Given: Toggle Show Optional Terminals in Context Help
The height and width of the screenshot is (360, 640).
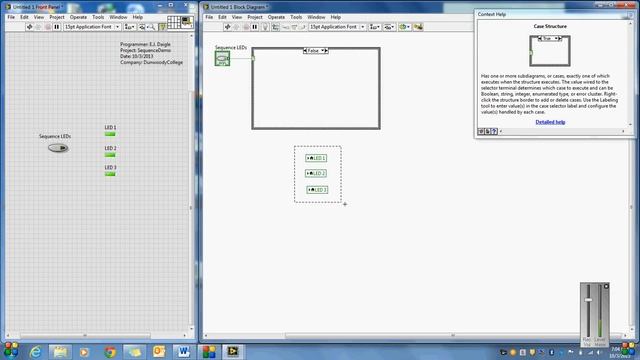Looking at the screenshot, I should [481, 131].
